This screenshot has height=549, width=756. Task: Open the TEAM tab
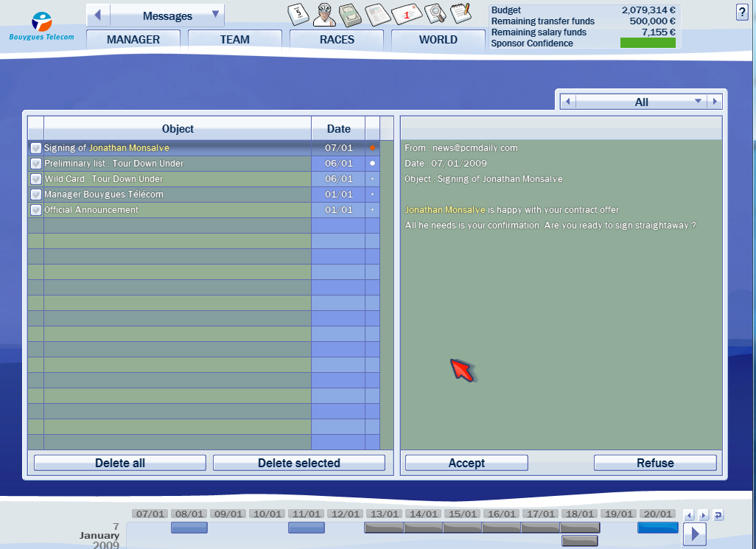[234, 40]
